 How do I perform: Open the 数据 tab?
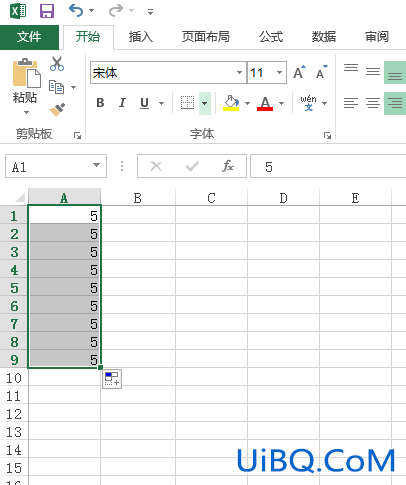324,37
